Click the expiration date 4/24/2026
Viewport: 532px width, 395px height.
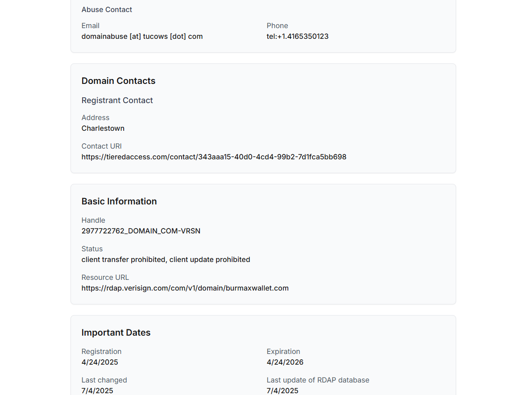(285, 362)
